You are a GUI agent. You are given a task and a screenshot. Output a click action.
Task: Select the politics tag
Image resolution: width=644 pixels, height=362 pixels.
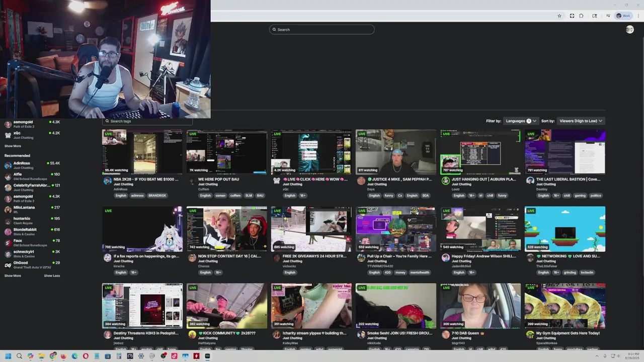(595, 196)
